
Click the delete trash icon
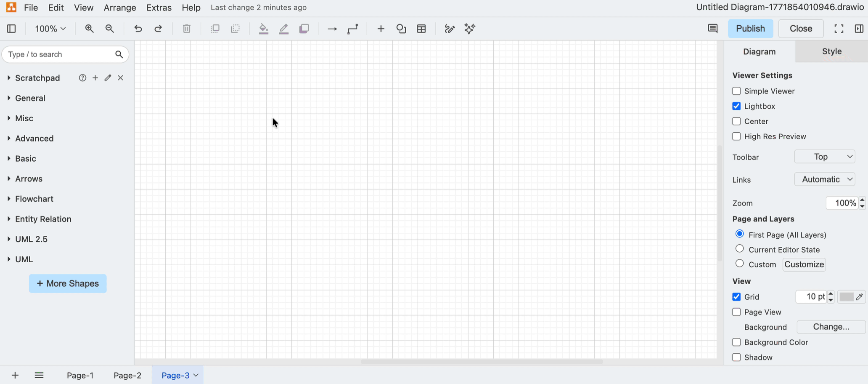(x=187, y=29)
